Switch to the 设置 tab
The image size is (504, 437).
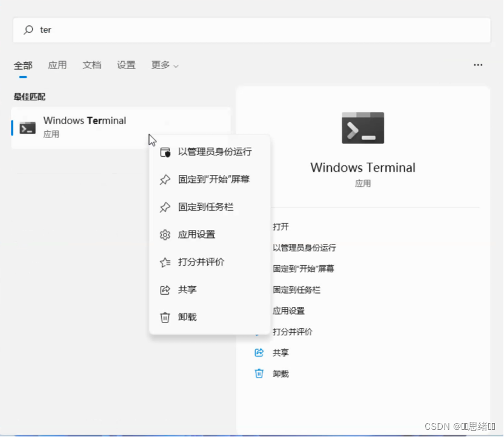tap(126, 65)
